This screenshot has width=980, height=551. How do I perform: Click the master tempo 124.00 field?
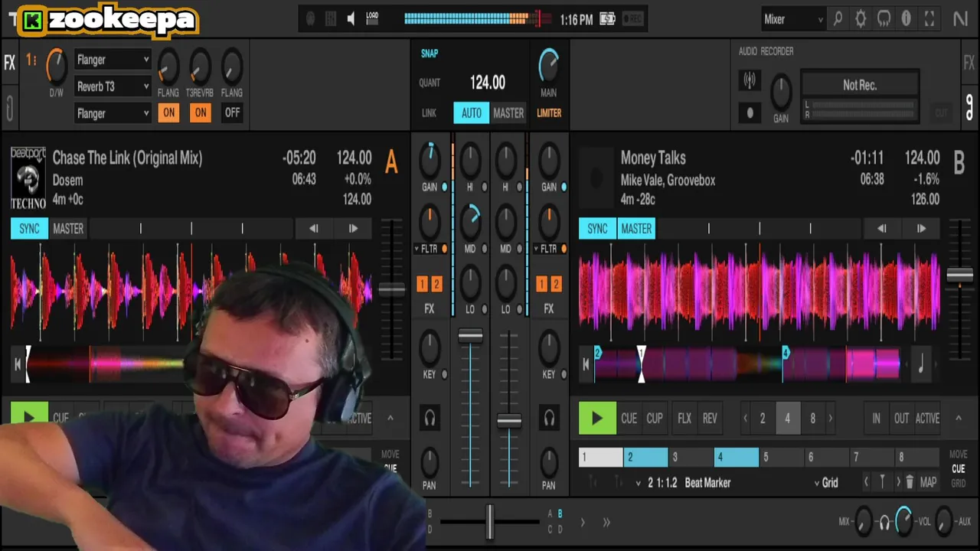coord(488,83)
